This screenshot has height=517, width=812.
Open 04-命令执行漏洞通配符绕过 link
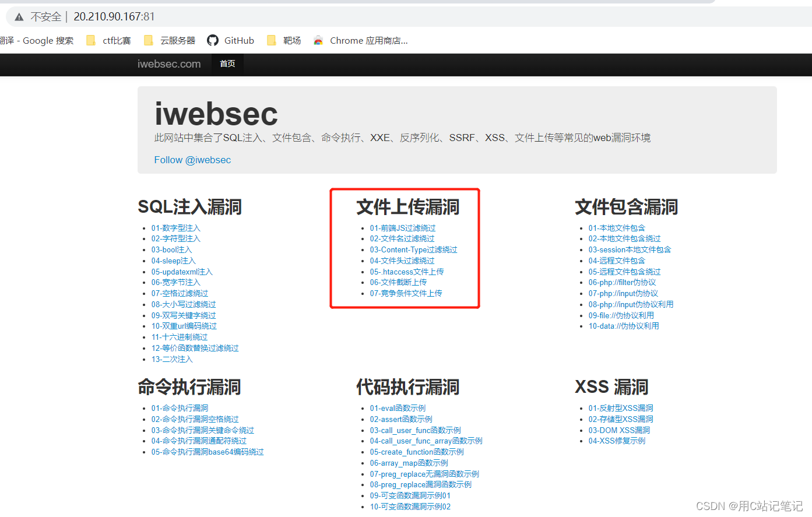(199, 441)
